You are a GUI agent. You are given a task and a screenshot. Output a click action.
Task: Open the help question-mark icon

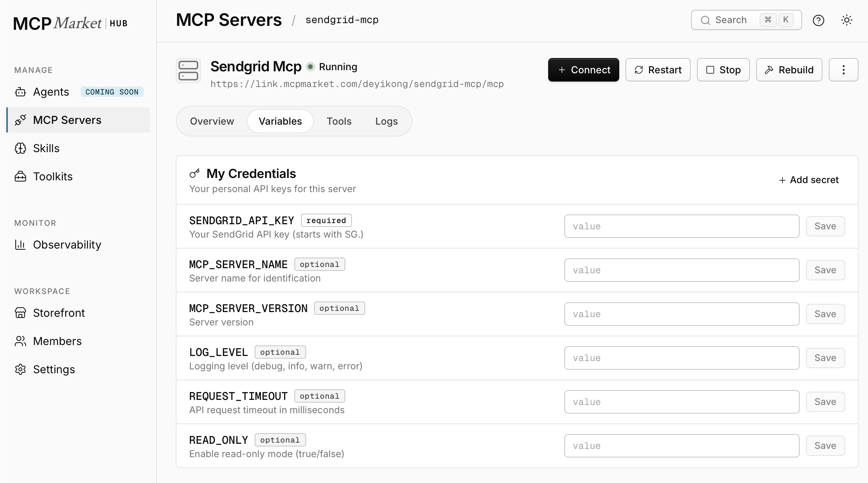[818, 20]
